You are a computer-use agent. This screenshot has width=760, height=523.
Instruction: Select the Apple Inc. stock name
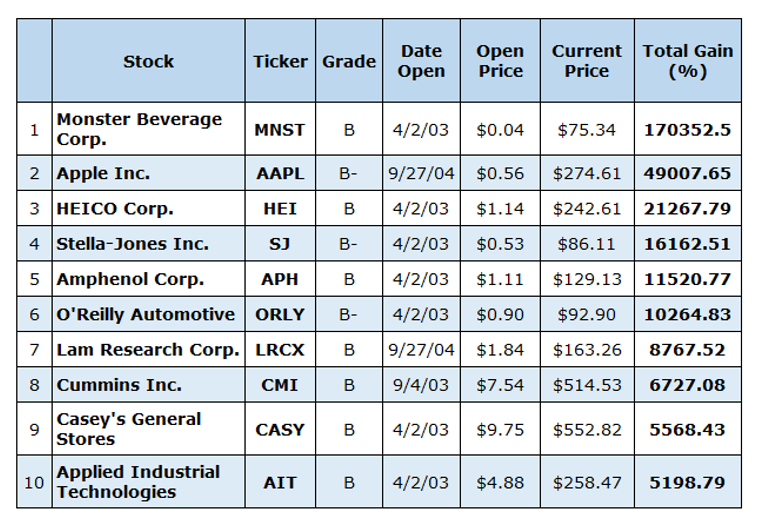point(103,173)
